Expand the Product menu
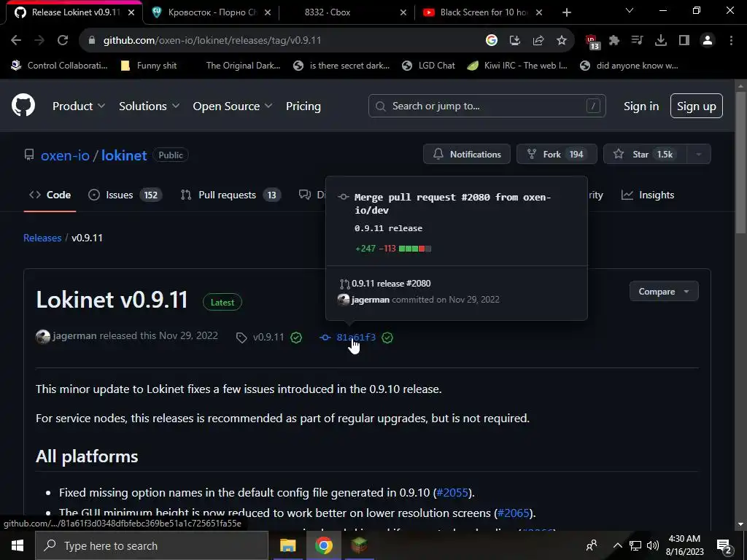Image resolution: width=747 pixels, height=560 pixels. [x=79, y=106]
